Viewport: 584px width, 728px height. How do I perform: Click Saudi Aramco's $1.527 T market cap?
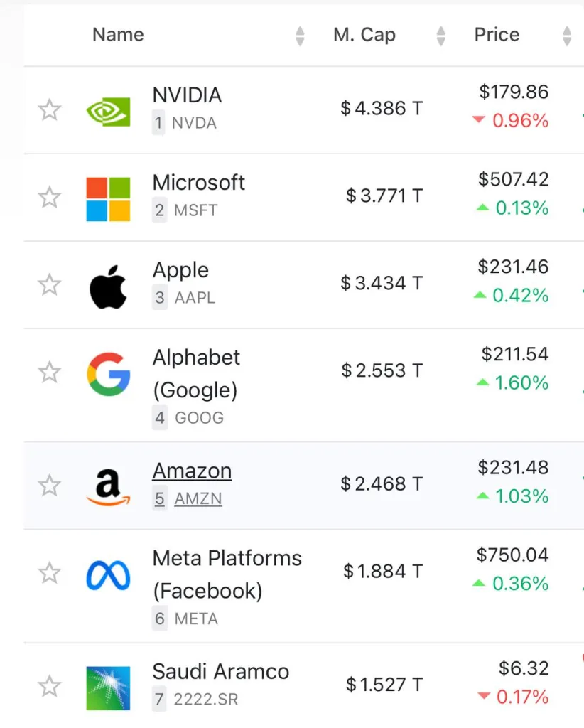tap(384, 685)
